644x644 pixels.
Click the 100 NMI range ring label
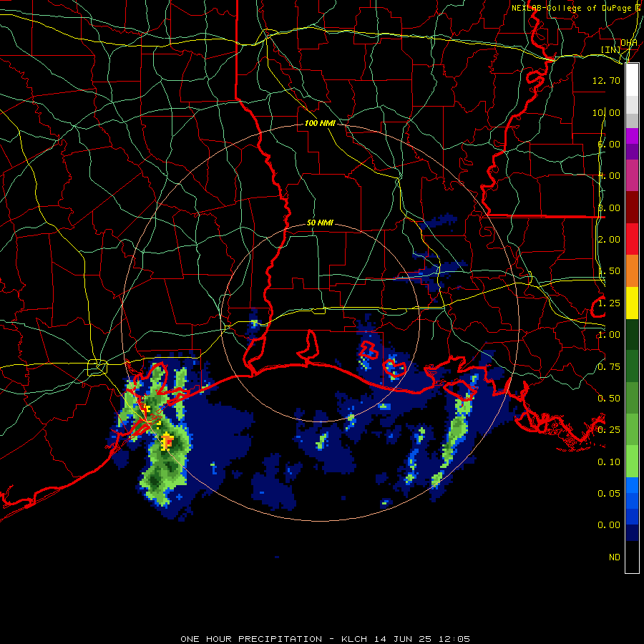point(320,123)
